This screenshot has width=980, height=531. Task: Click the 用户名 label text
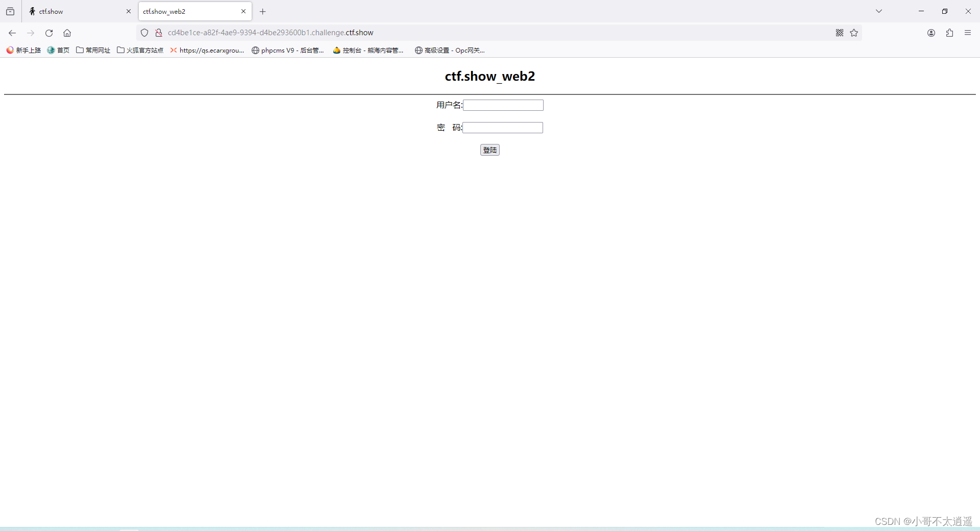click(449, 105)
